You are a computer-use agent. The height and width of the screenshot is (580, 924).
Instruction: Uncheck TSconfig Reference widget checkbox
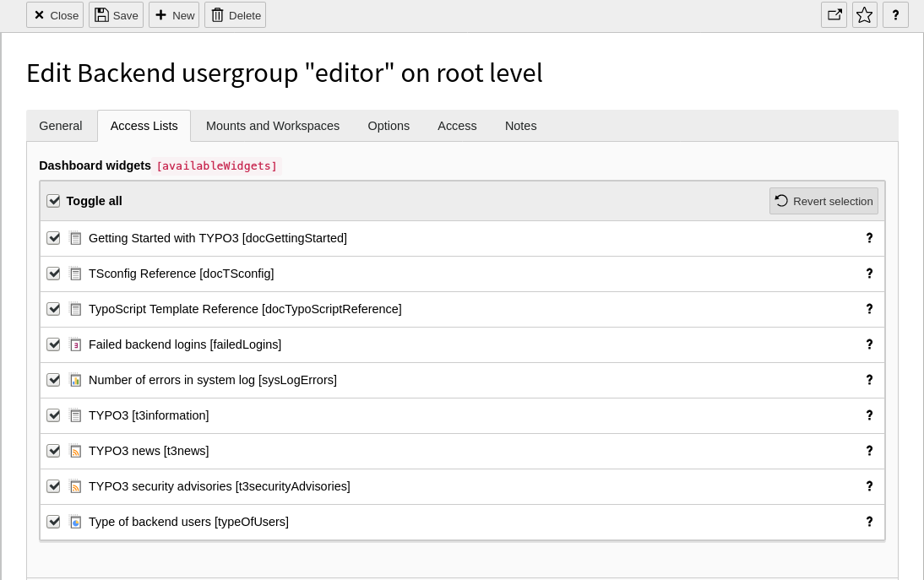pos(53,274)
